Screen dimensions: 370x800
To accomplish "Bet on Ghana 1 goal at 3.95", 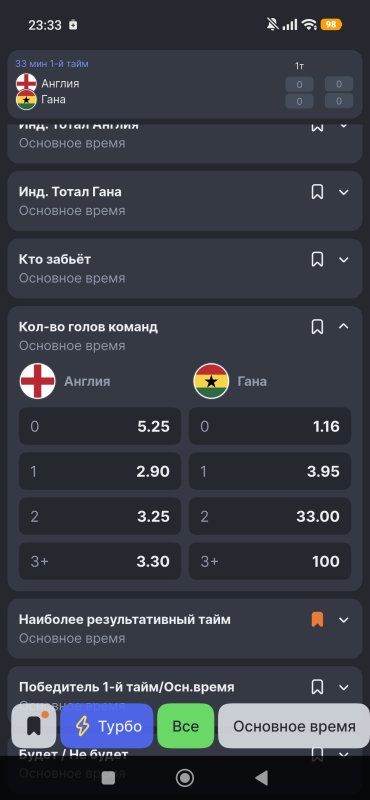I will [270, 471].
